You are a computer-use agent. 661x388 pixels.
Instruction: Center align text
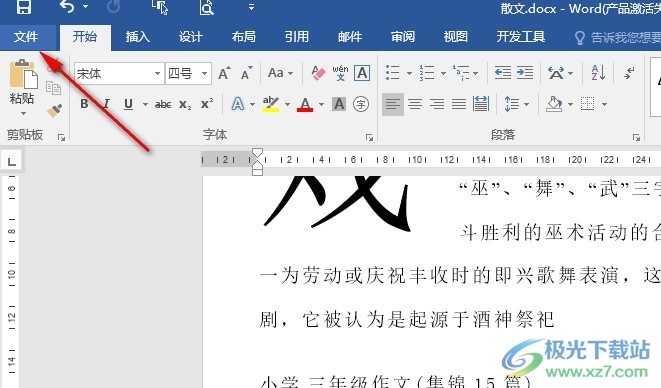coord(415,104)
